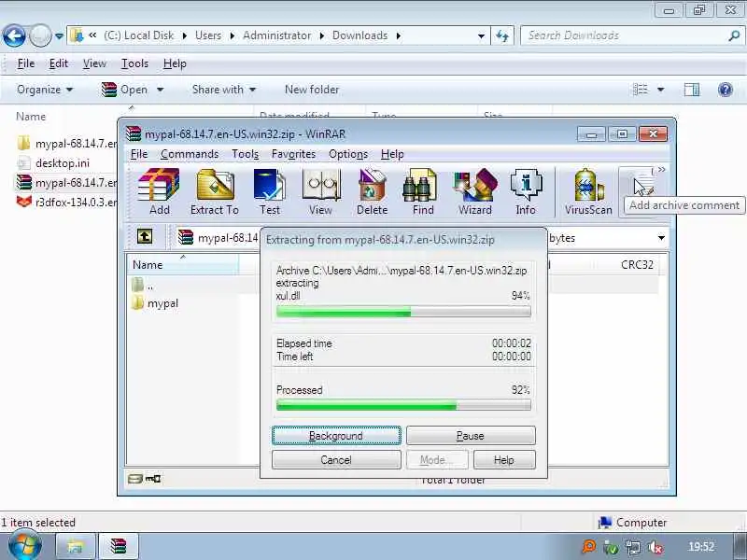Pause the extraction

[x=471, y=436]
